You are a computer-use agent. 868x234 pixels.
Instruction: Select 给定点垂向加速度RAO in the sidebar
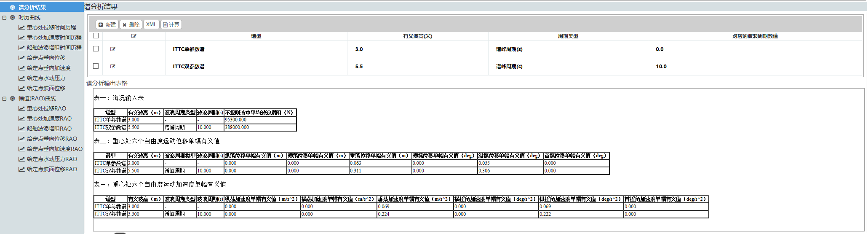[x=54, y=149]
